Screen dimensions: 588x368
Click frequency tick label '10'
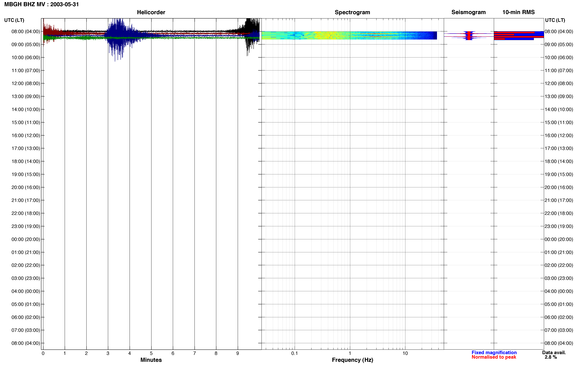point(405,353)
